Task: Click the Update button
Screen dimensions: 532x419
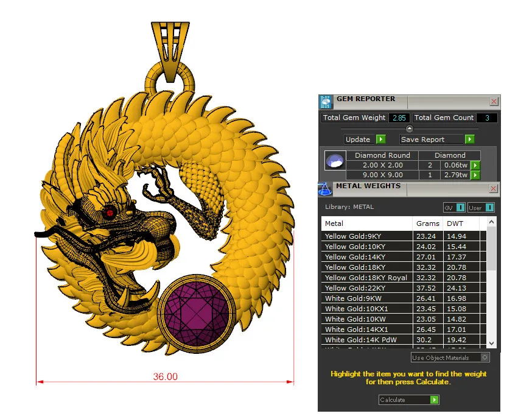Action: (x=365, y=139)
